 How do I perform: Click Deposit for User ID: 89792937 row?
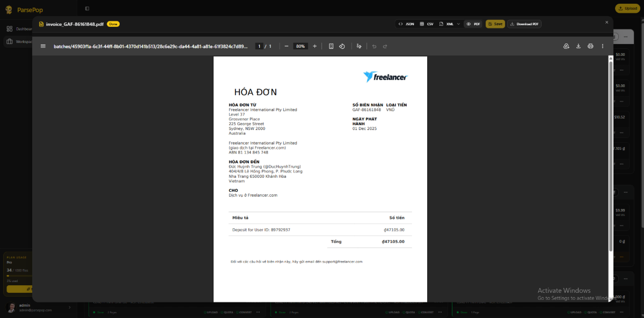pos(320,230)
